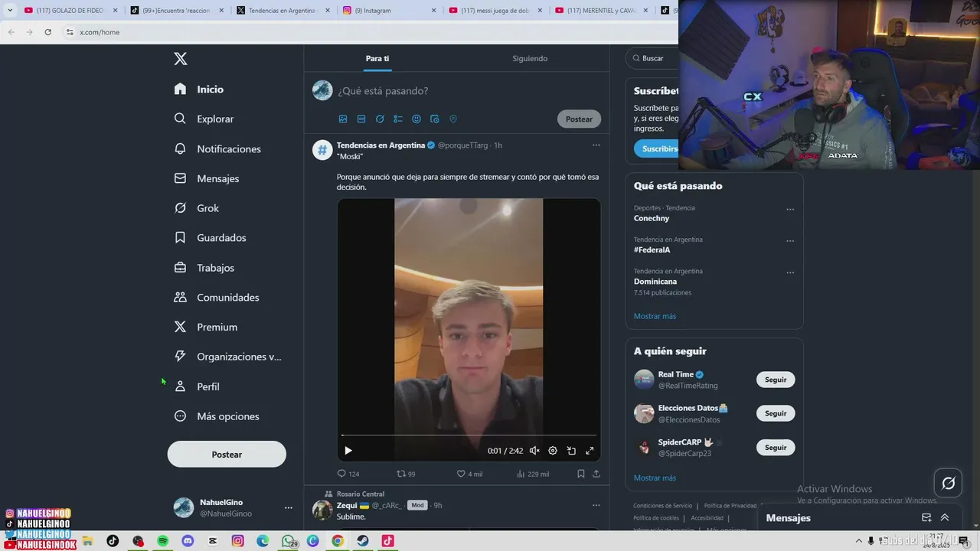Add poll icon in the composer

point(398,119)
